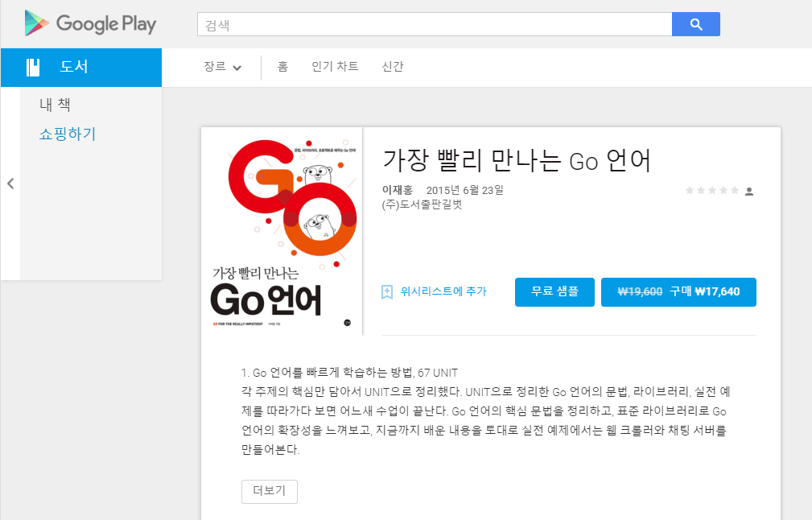This screenshot has width=812, height=520.
Task: Expand the description with 더보기
Action: pos(269,491)
